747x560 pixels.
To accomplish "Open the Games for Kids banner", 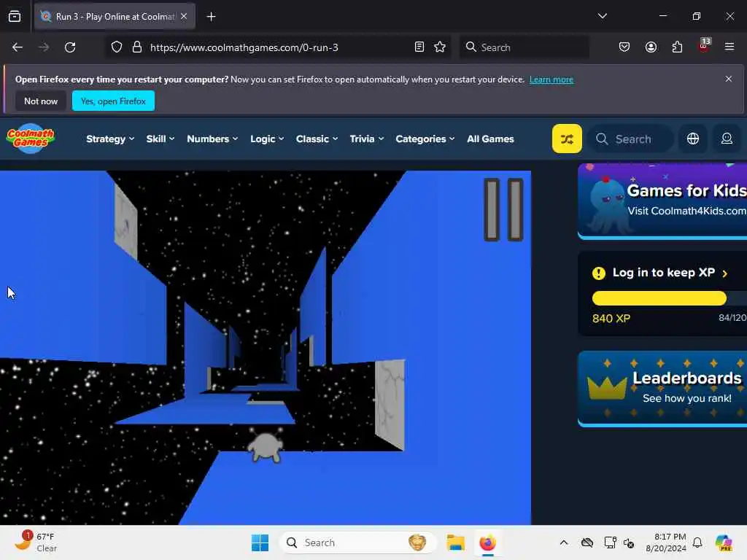I will click(x=662, y=201).
